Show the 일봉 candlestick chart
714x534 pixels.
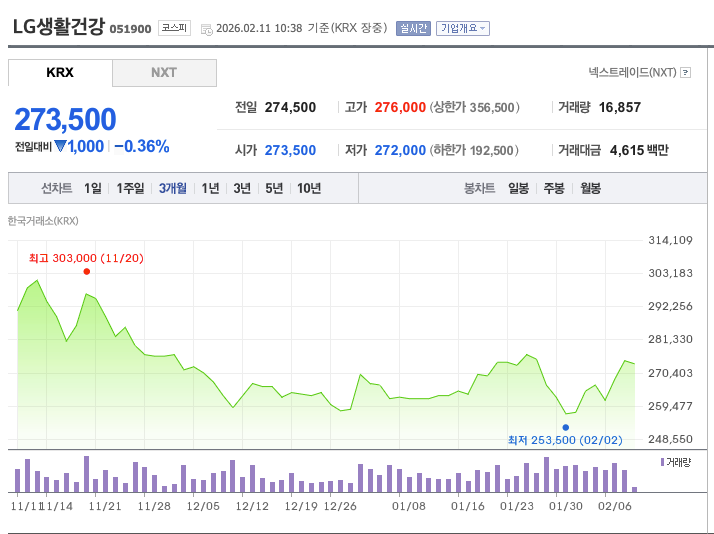tap(519, 188)
